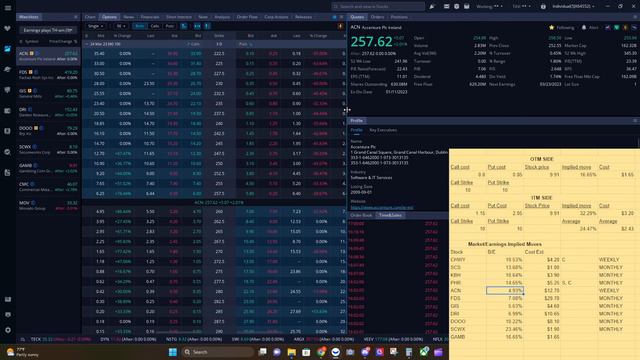The image size is (640, 360).
Task: Select GAMB in the watchlist
Action: tap(48, 168)
